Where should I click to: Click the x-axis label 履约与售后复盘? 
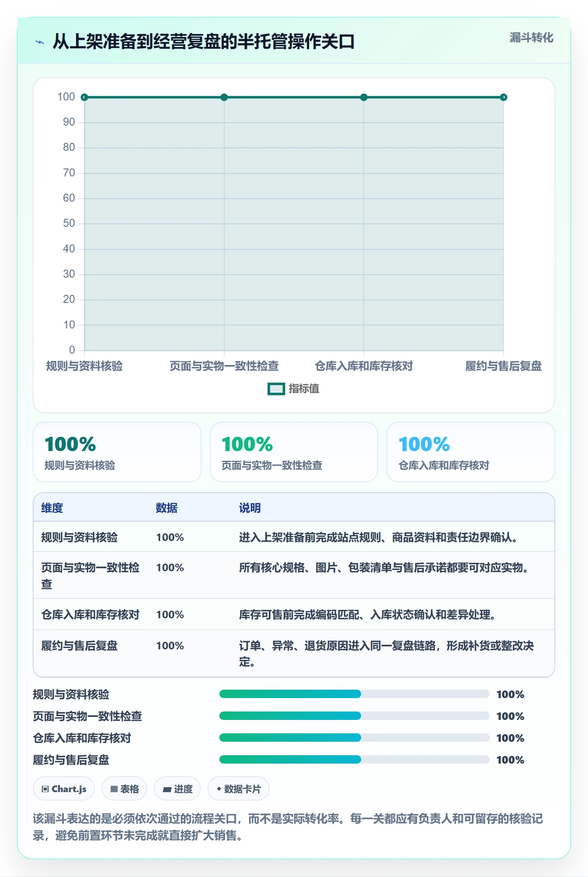click(x=504, y=366)
